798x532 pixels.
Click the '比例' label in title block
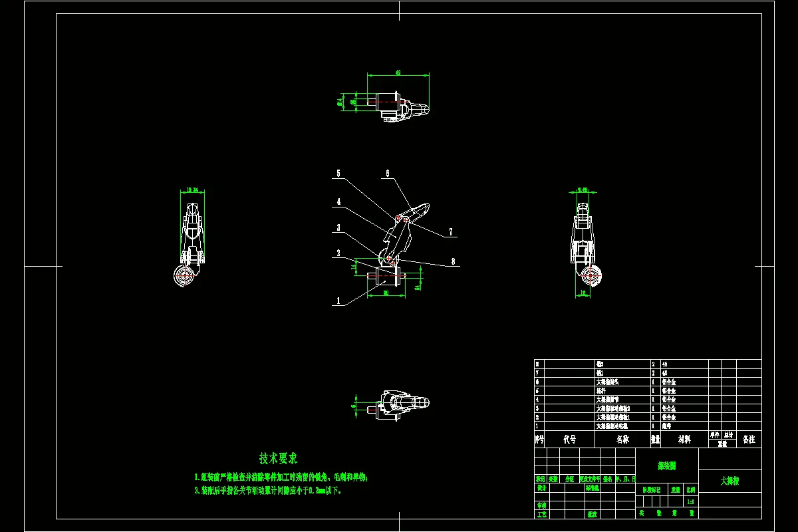(691, 489)
